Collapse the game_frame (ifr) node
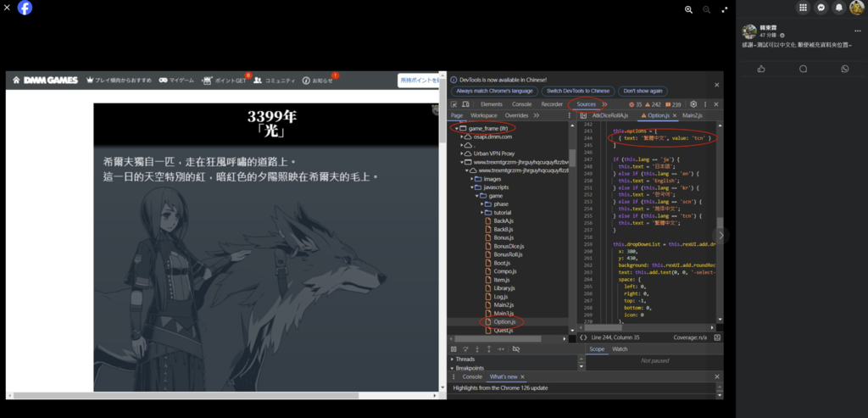 click(x=456, y=128)
